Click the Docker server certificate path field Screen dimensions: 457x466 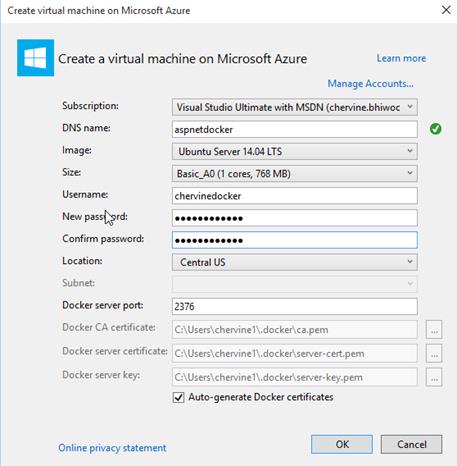(295, 353)
